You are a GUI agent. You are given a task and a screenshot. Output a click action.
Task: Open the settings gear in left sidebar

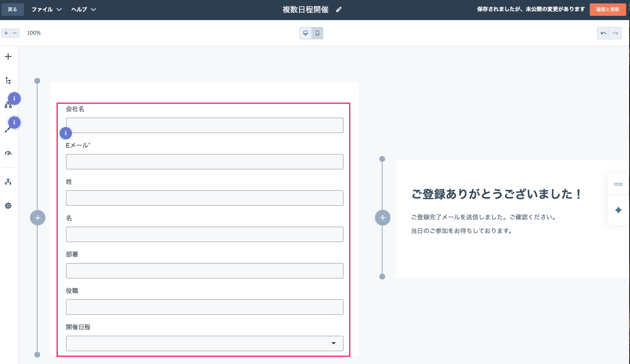[8, 206]
